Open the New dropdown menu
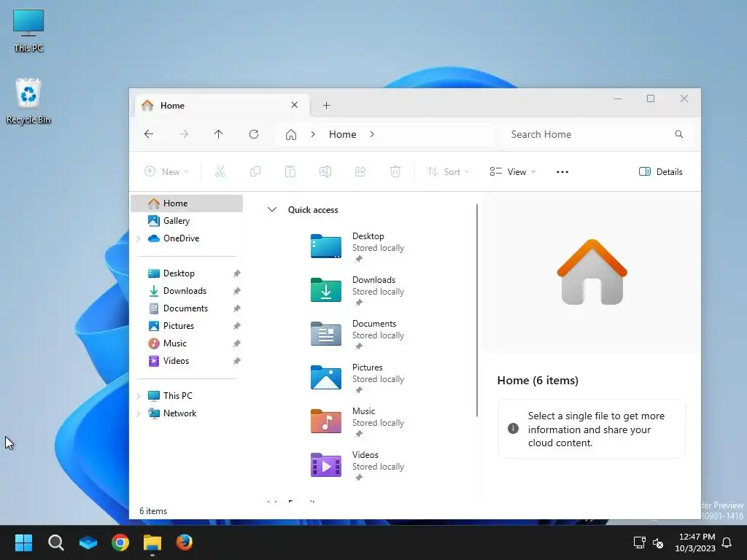Viewport: 747px width, 560px height. (x=167, y=172)
